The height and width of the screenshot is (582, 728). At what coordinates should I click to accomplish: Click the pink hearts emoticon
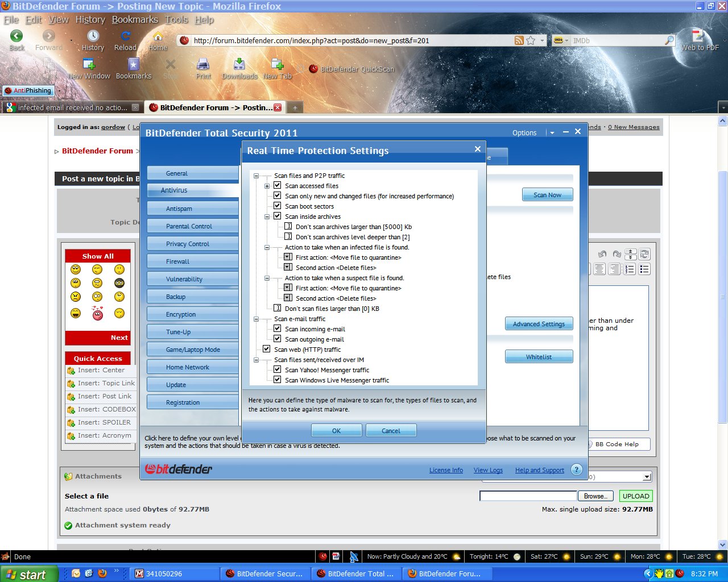(97, 313)
